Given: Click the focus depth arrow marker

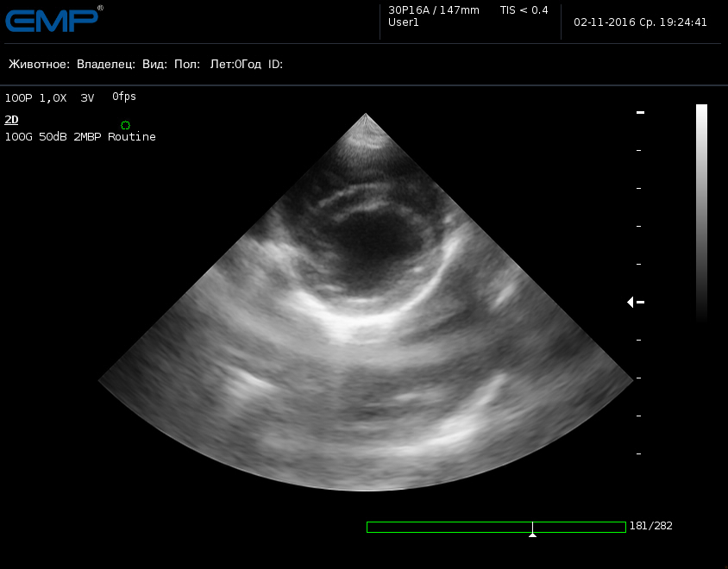Looking at the screenshot, I should point(630,302).
